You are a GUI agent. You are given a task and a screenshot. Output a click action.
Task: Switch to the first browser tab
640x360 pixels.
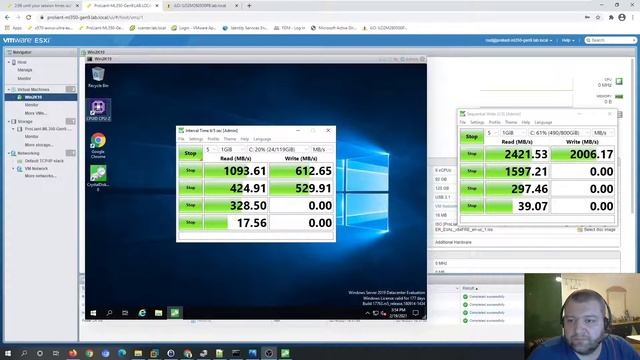pos(41,6)
